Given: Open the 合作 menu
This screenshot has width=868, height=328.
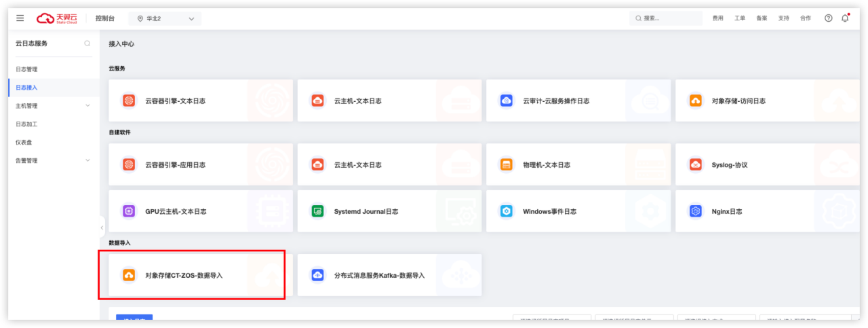Looking at the screenshot, I should pos(805,18).
